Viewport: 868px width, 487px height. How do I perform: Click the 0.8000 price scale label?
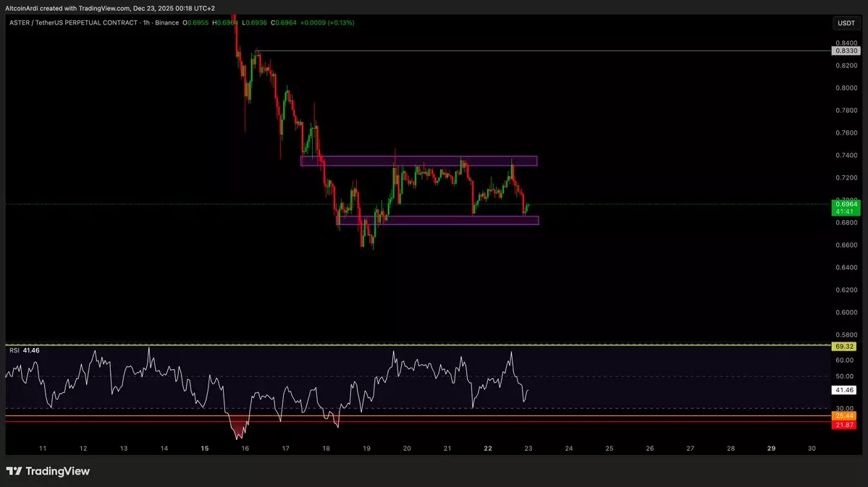point(846,88)
